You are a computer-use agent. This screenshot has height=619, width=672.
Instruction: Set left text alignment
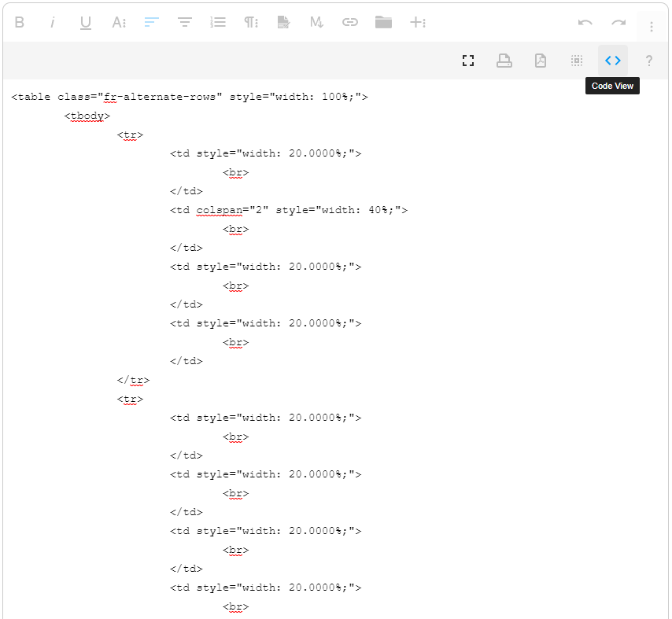coord(151,22)
